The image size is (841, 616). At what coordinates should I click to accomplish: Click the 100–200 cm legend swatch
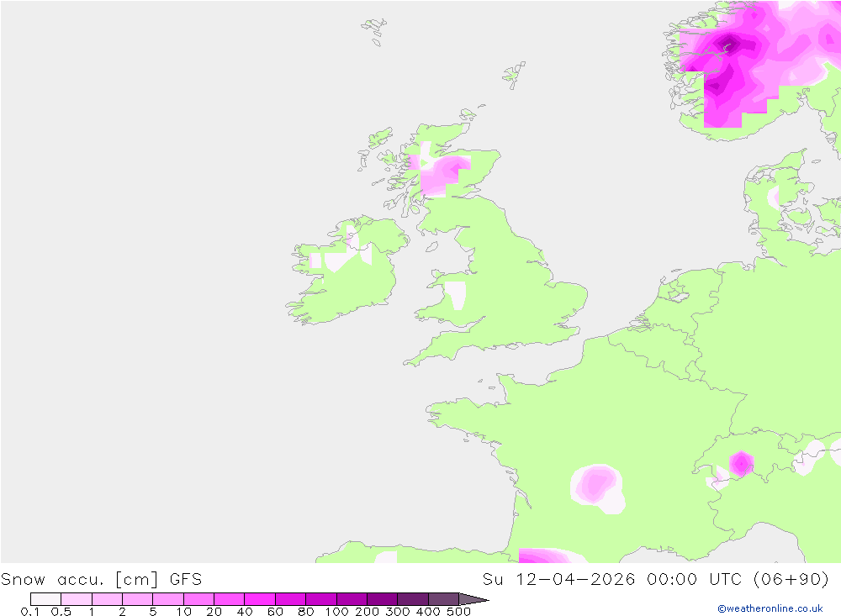tap(352, 599)
